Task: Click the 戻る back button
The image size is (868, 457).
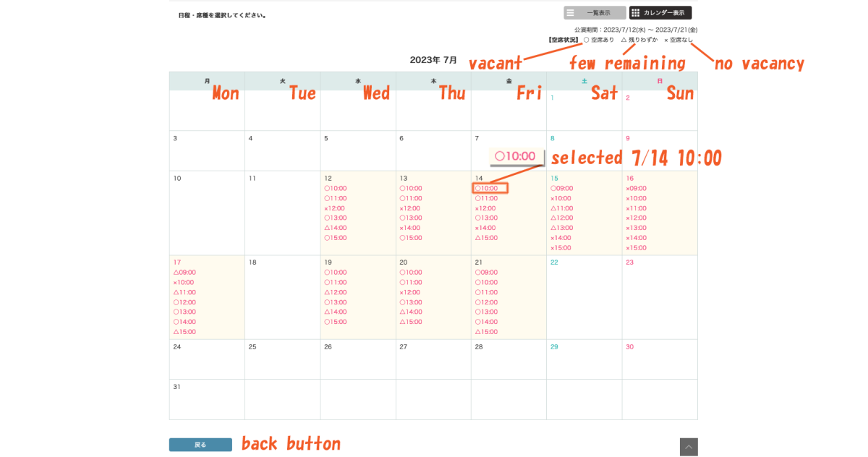Action: point(200,445)
